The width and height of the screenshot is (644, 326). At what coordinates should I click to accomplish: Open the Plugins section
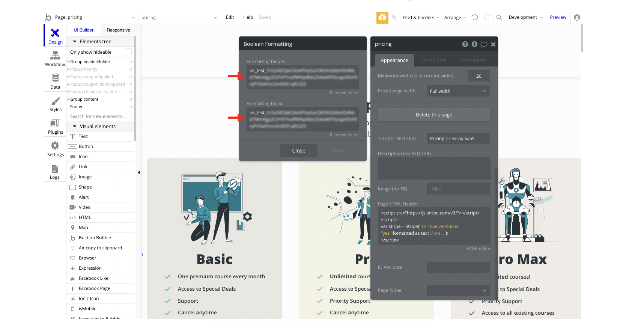(x=55, y=126)
